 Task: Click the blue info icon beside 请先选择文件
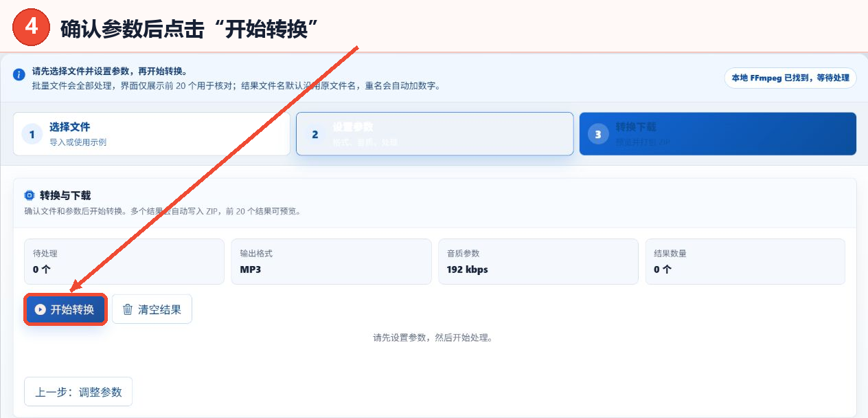point(19,74)
